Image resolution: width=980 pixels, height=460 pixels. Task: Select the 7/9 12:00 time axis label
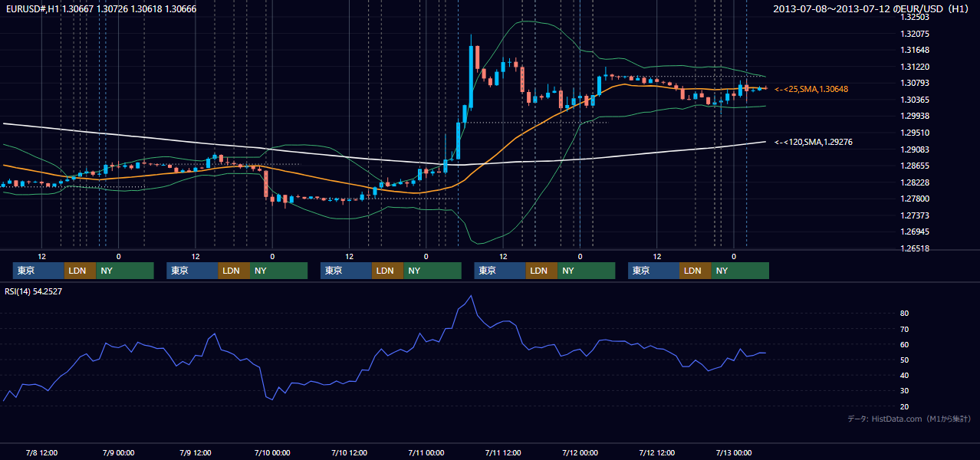195,452
